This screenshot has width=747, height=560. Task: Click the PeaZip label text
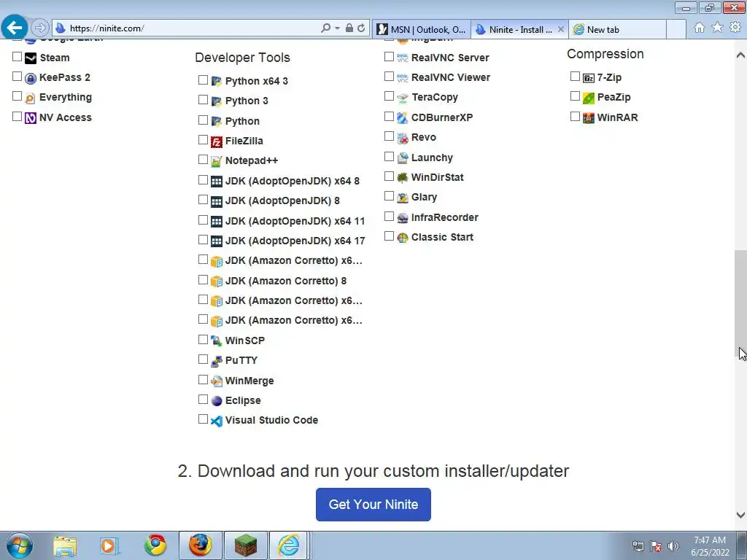614,97
